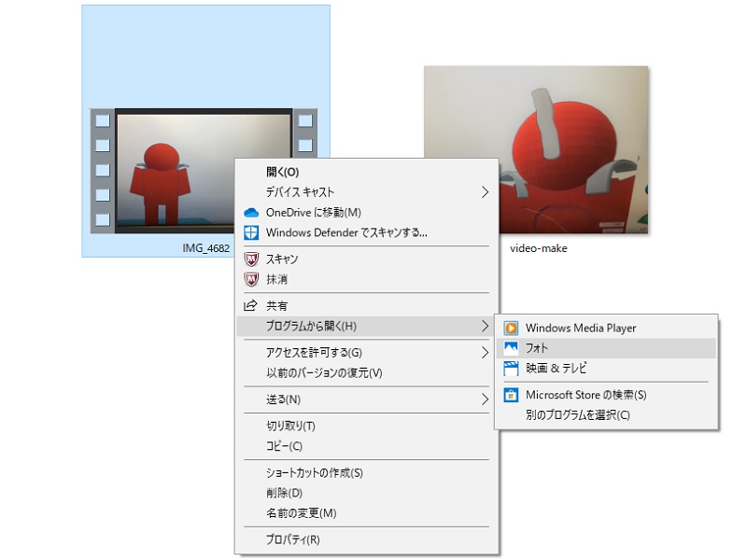The width and height of the screenshot is (747, 560).
Task: Click the McAfee icon beside 抹消
Action: 251,279
